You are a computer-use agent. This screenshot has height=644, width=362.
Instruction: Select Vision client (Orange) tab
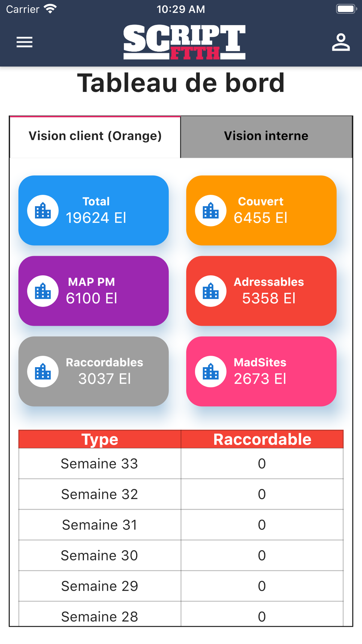[95, 137]
